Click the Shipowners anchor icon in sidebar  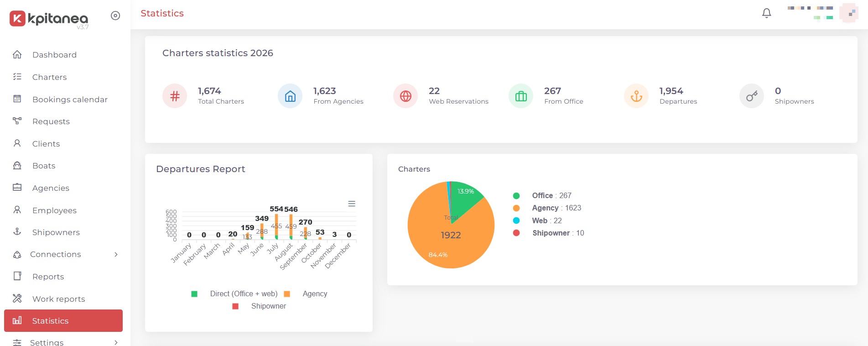click(17, 232)
